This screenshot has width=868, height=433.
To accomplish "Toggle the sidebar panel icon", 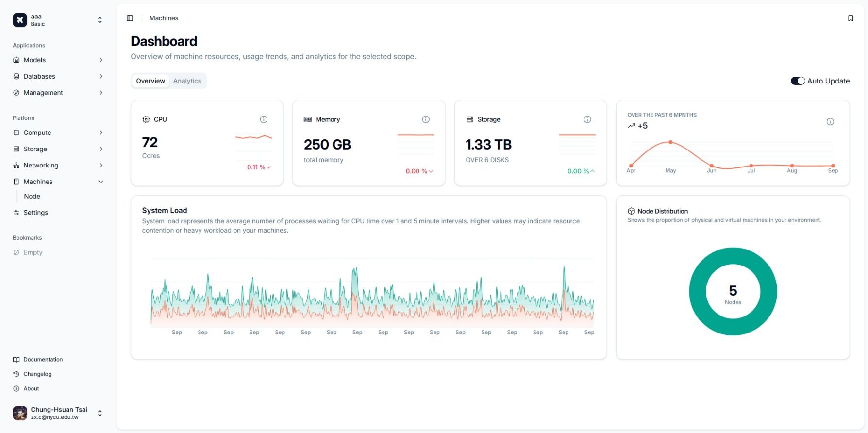I will [130, 18].
